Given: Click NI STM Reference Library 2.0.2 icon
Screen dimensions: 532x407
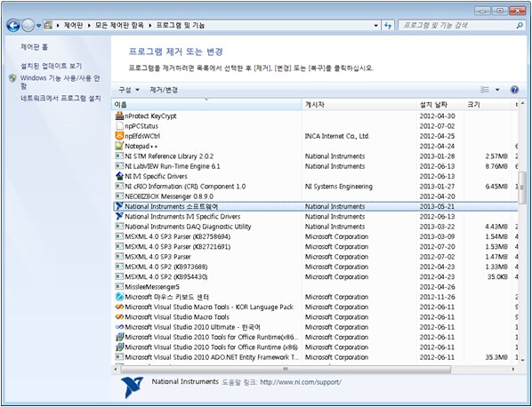Looking at the screenshot, I should coord(119,156).
